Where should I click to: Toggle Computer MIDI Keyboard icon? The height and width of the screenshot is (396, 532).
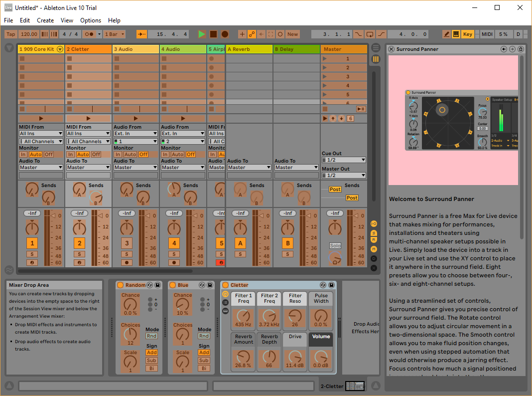point(456,34)
